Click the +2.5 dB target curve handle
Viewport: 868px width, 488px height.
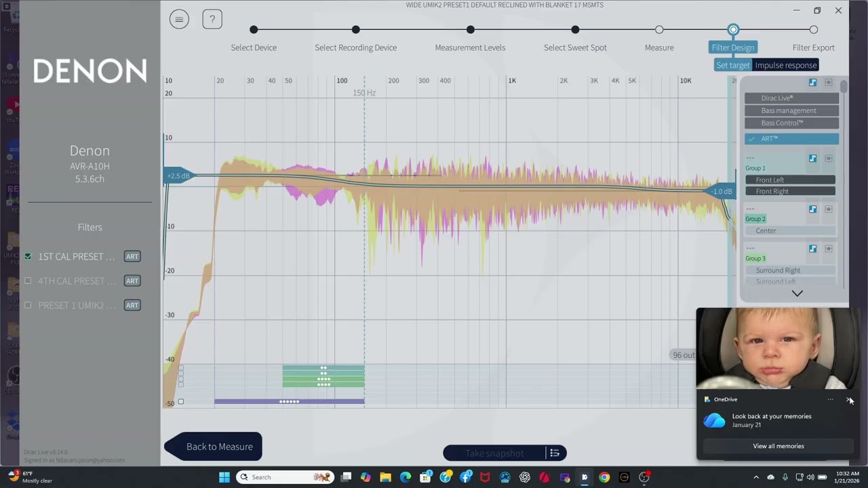(x=179, y=176)
